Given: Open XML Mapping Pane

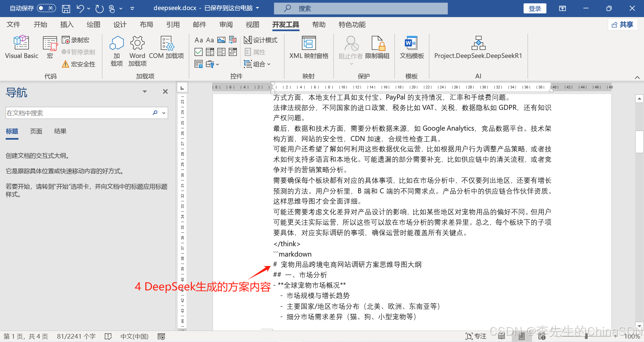Looking at the screenshot, I should [309, 47].
